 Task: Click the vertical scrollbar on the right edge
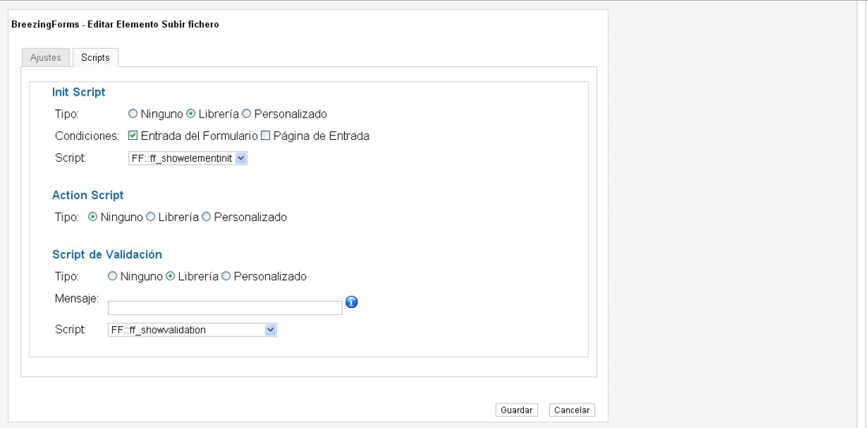click(x=862, y=214)
